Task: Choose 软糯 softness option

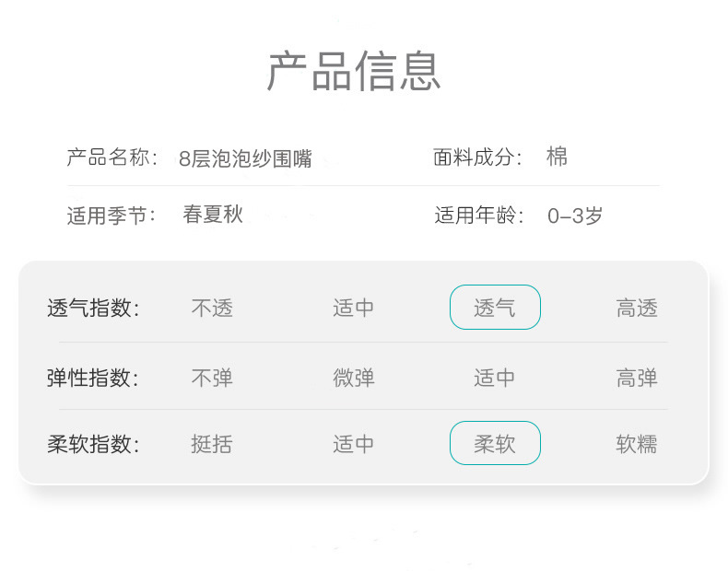Action: [637, 444]
